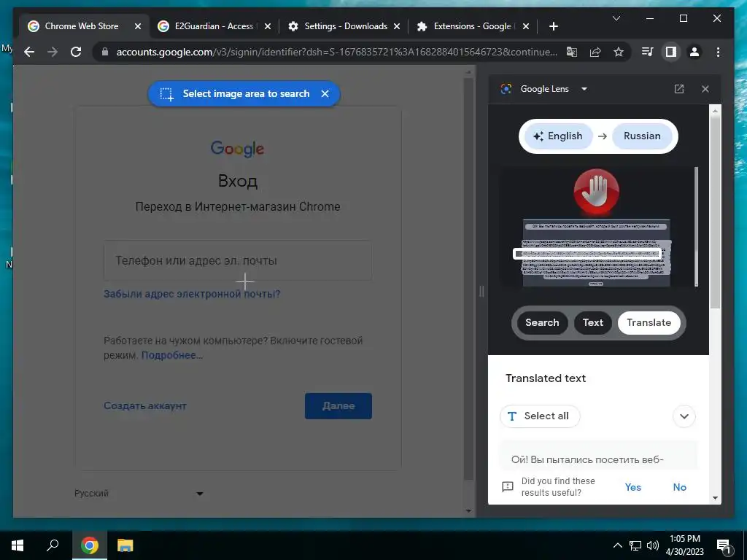The height and width of the screenshot is (560, 747).
Task: Click the site lock icon
Action: [105, 52]
